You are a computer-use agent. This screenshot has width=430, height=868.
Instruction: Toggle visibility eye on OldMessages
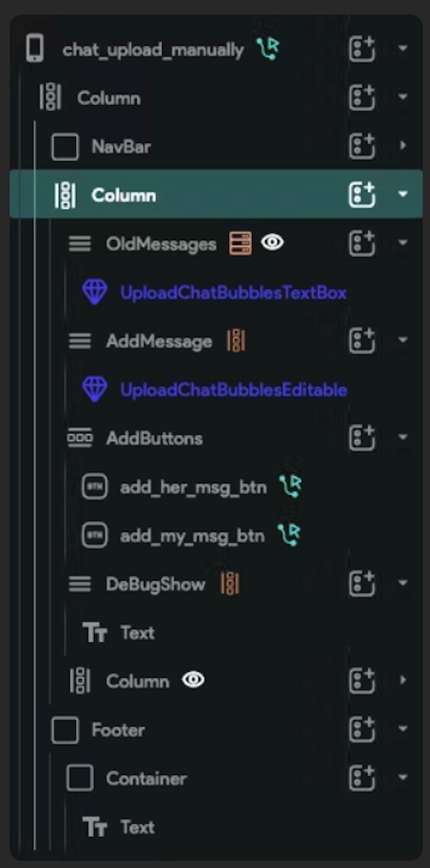coord(272,243)
